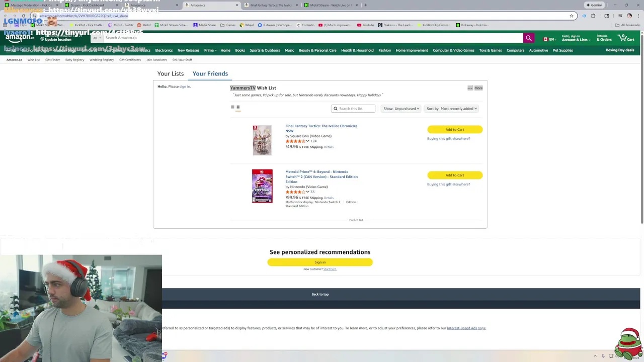Reload the page using refresh icon

pyautogui.click(x=23, y=16)
